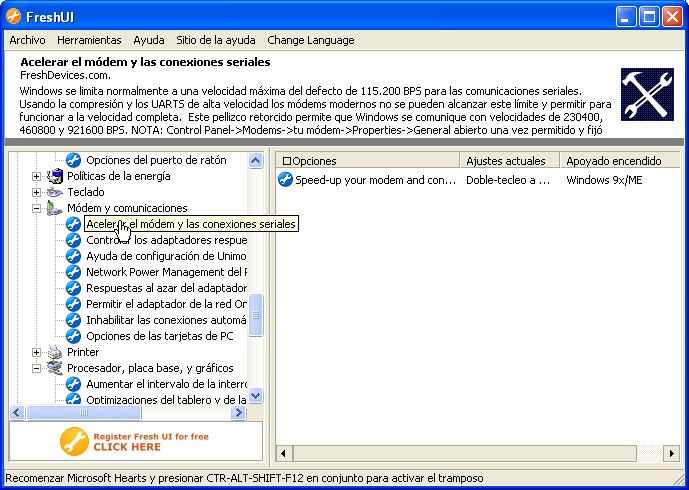Screen dimensions: 689x490
Task: Click the Teclado keyboard icon
Action: pyautogui.click(x=55, y=192)
